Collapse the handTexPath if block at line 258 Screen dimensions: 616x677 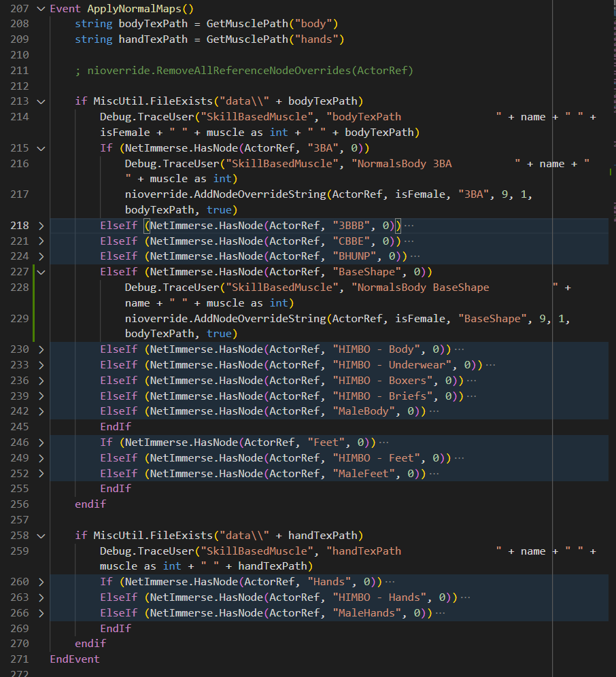pyautogui.click(x=41, y=536)
